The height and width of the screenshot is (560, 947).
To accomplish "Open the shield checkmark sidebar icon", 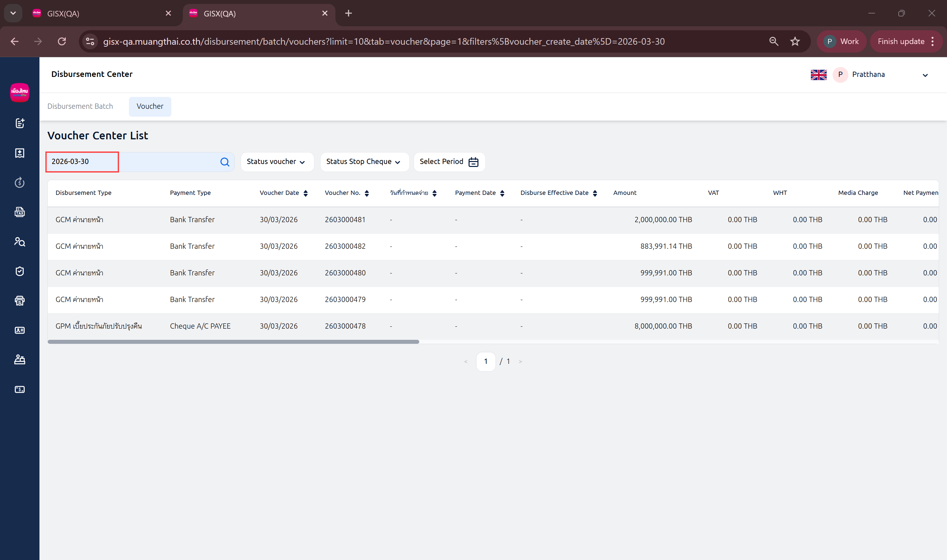I will pos(20,271).
